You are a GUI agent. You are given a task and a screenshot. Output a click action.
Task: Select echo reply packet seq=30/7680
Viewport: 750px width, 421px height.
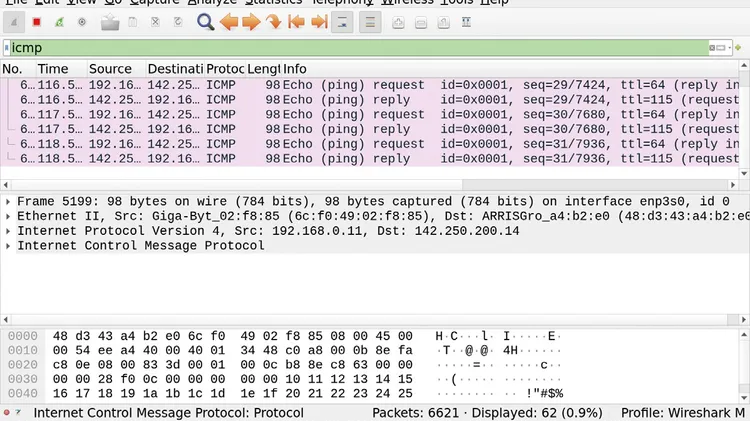(x=370, y=129)
